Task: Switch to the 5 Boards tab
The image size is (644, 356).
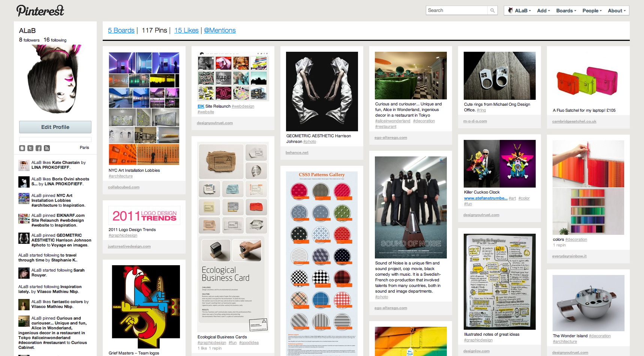Action: [121, 30]
